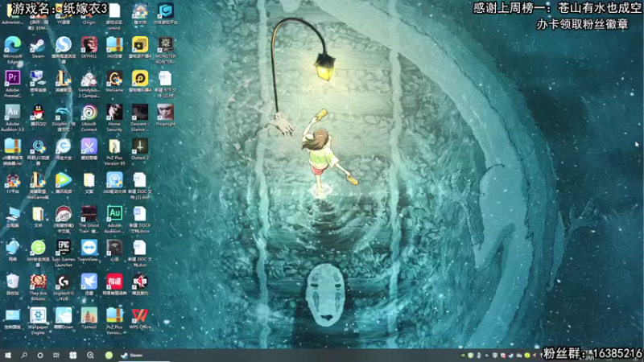Image resolution: width=644 pixels, height=362 pixels.
Task: Open the League of Legends icon beside WeGame
Action: click(x=64, y=82)
